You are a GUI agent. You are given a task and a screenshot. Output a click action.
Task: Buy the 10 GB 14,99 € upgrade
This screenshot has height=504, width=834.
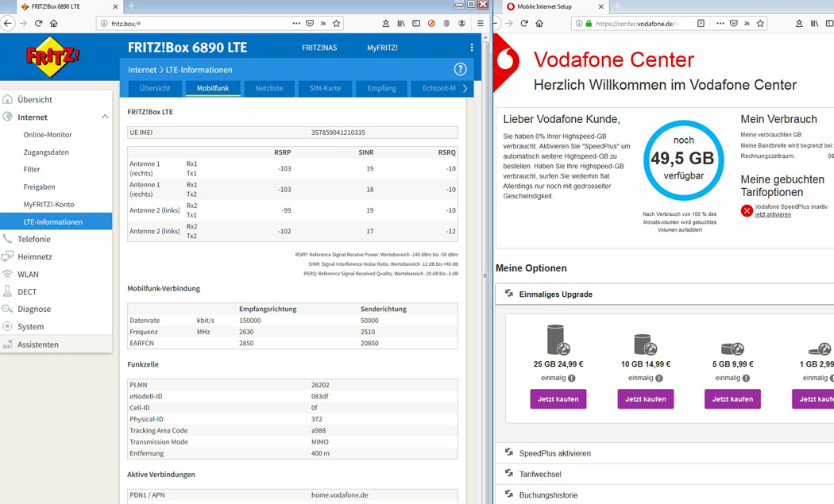(645, 398)
